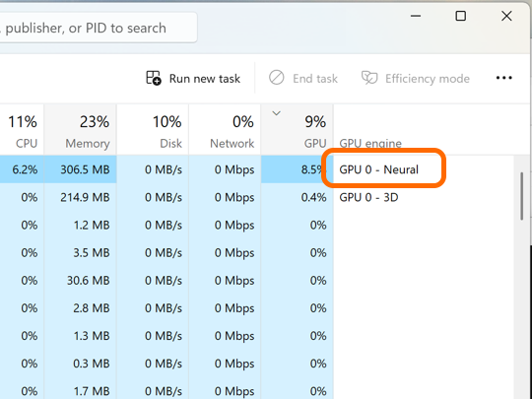Screen dimensions: 532x399
Task: Sort processes by Memory column header
Action: 80,130
